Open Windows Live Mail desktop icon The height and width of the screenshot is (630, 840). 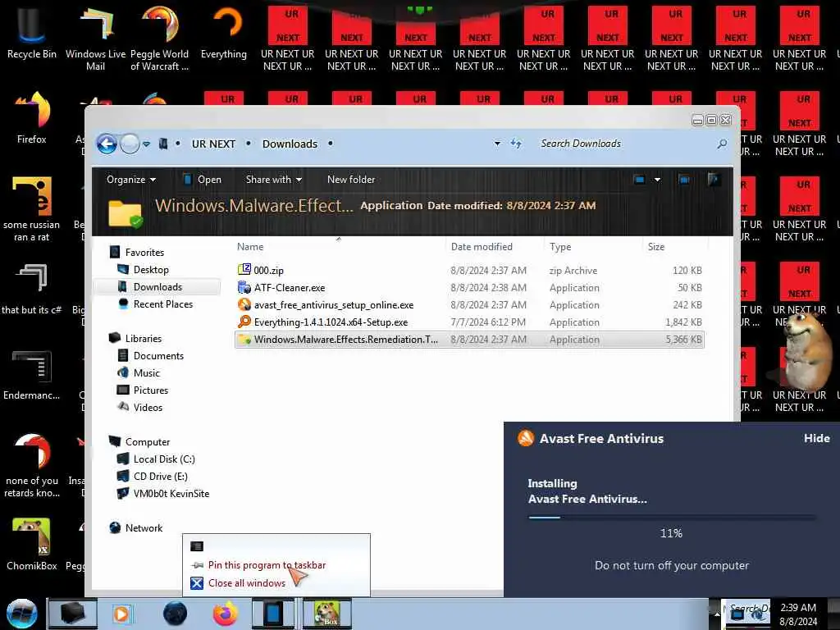95,38
